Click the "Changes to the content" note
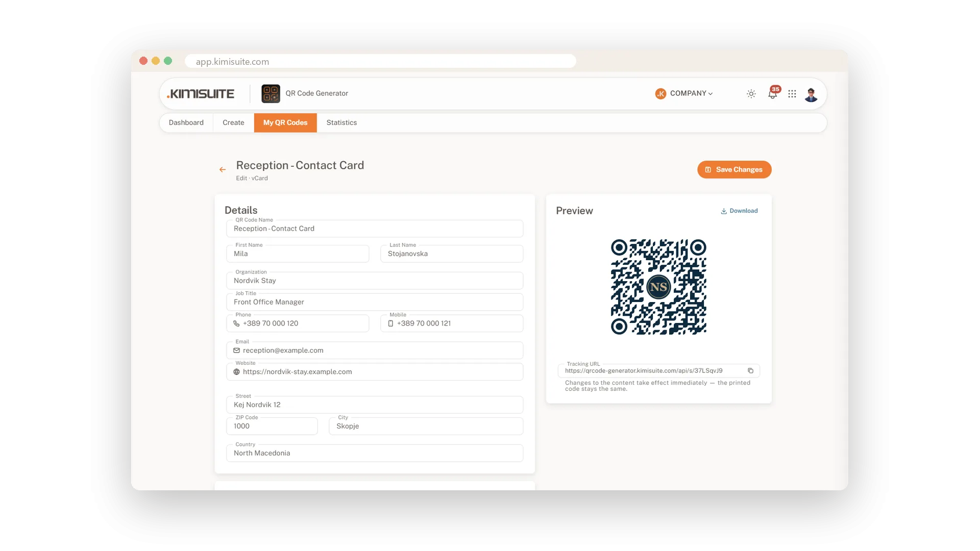Screen dimensions: 980x551 click(x=657, y=386)
